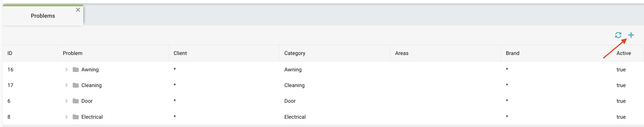
Task: Click the refresh icon above the table
Action: point(618,35)
